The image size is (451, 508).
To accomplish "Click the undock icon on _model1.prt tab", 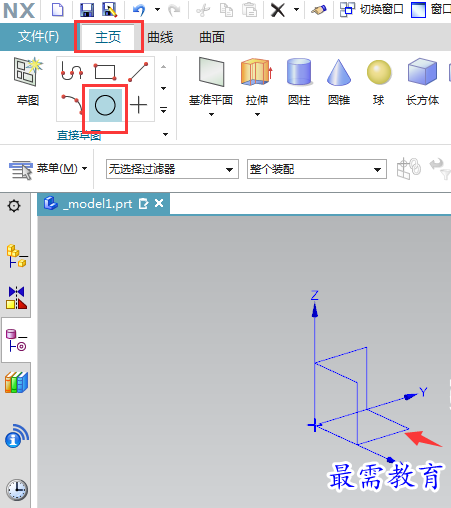I will tap(143, 203).
